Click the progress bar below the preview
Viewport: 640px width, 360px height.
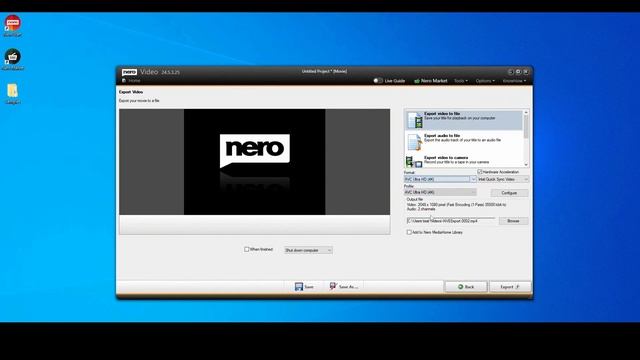[x=255, y=224]
